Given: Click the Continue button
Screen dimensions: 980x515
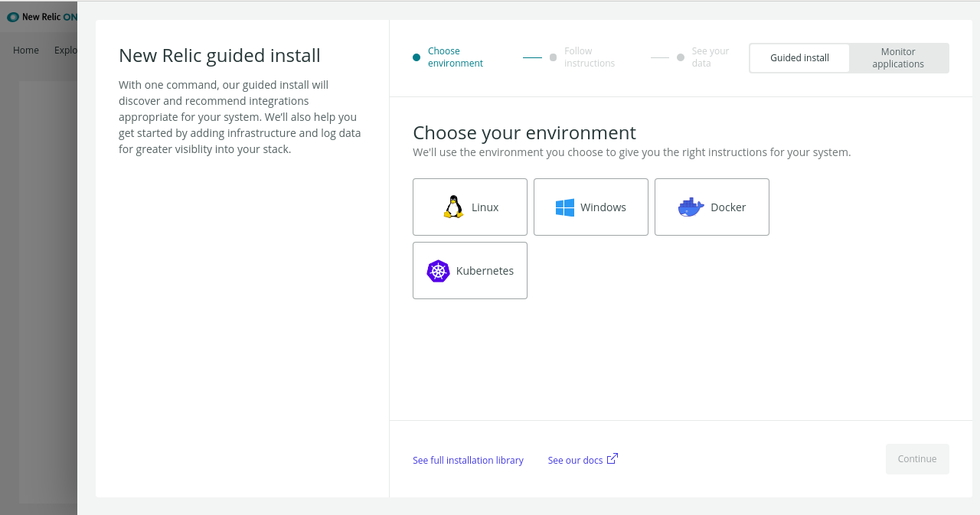Looking at the screenshot, I should pyautogui.click(x=917, y=459).
